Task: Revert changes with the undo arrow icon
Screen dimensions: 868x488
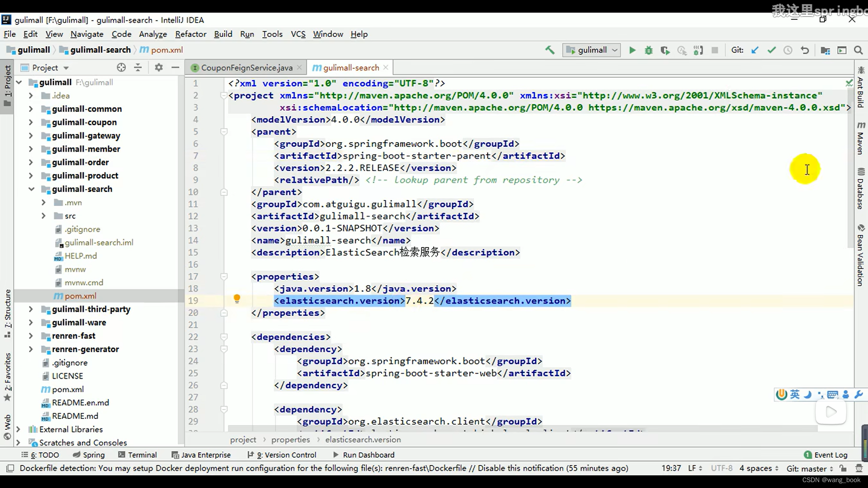Action: (x=805, y=50)
